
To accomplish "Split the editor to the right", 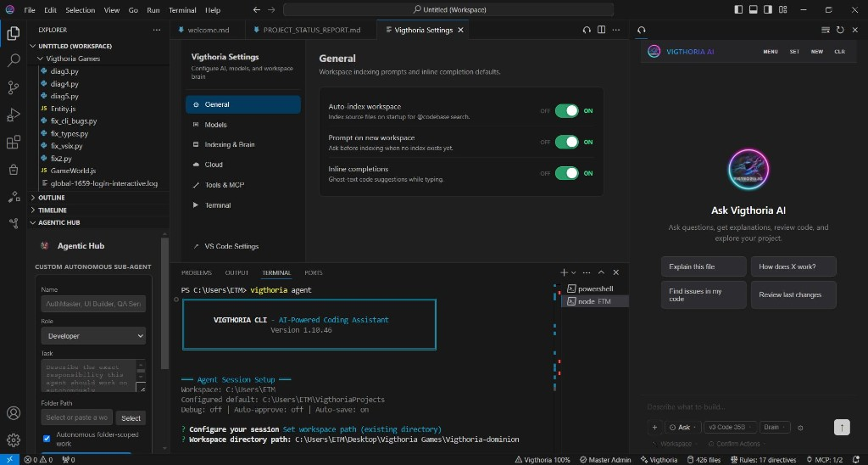I will (601, 30).
